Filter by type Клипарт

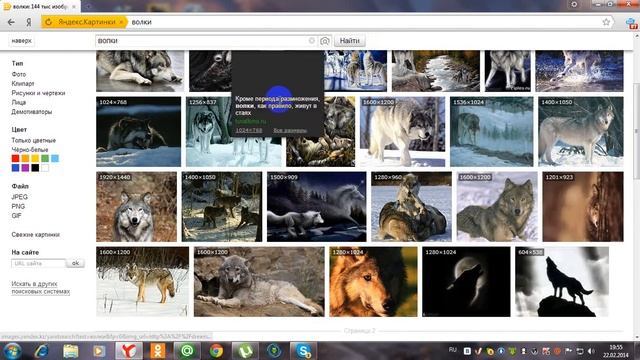point(23,84)
